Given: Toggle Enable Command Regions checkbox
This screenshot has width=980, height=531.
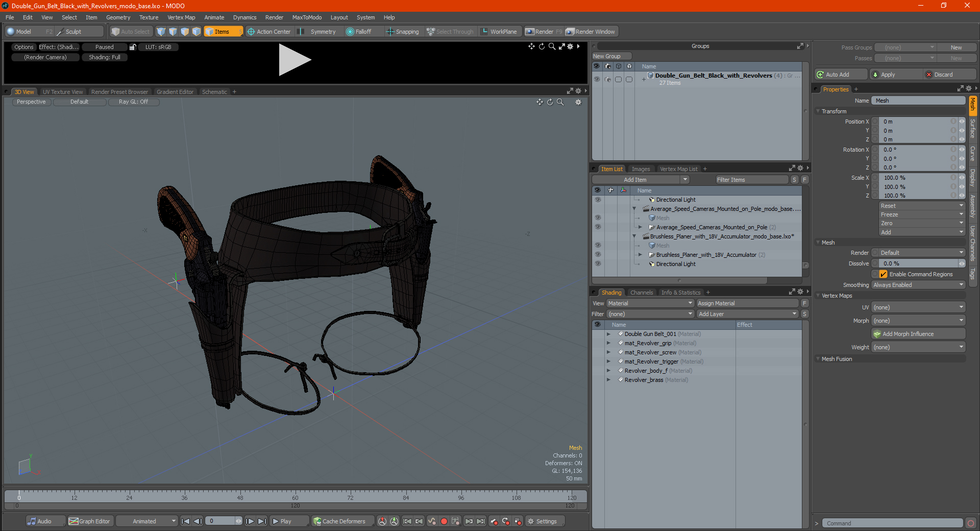Looking at the screenshot, I should (883, 274).
